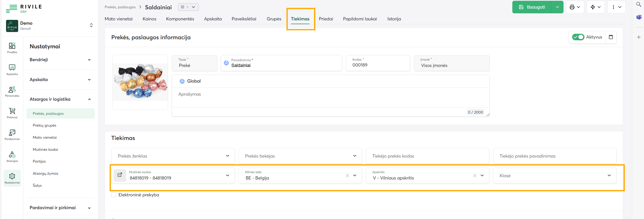Click the external link icon beside Muitinės kodas
This screenshot has width=644, height=219.
(x=120, y=175)
